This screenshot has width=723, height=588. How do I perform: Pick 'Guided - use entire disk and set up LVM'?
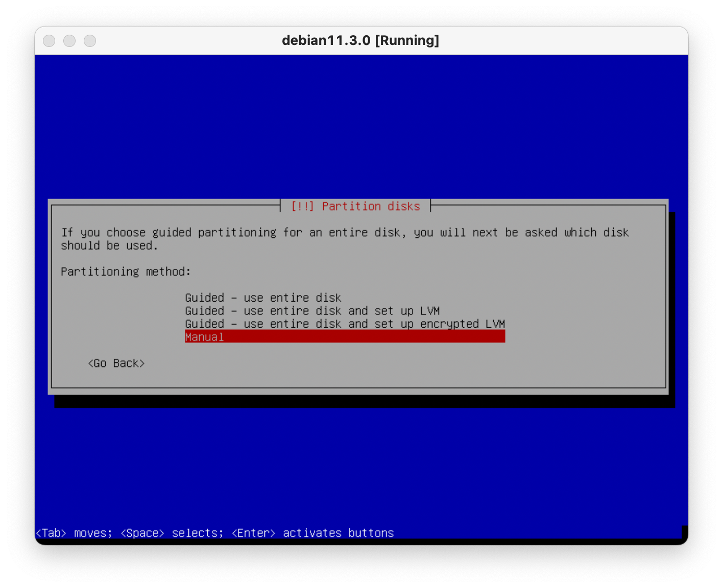coord(312,311)
